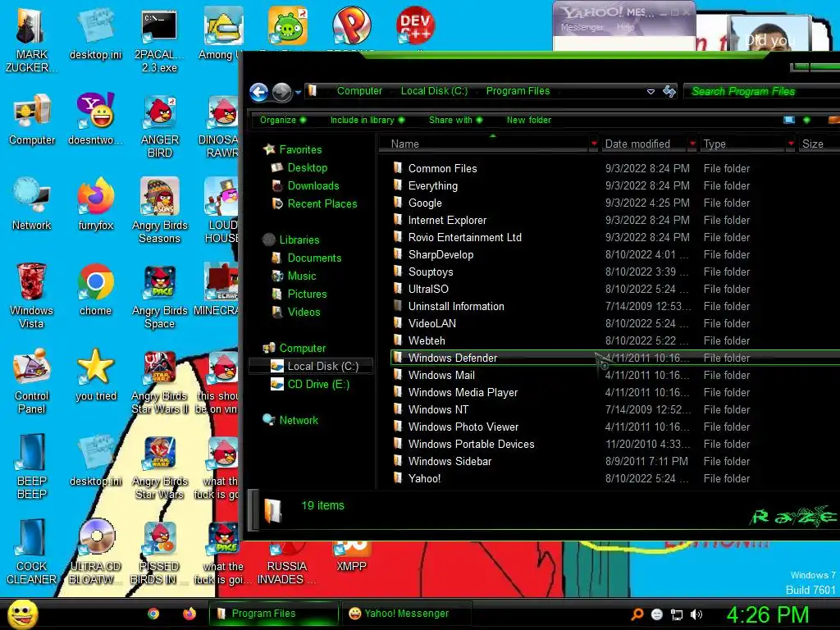Click the Start button smiley orb
This screenshot has width=840, height=630.
pos(22,614)
